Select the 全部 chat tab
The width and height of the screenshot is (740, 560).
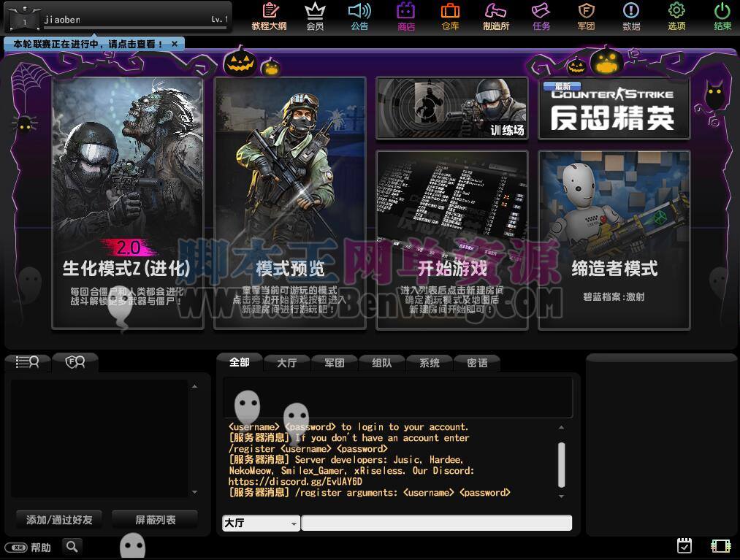click(240, 362)
